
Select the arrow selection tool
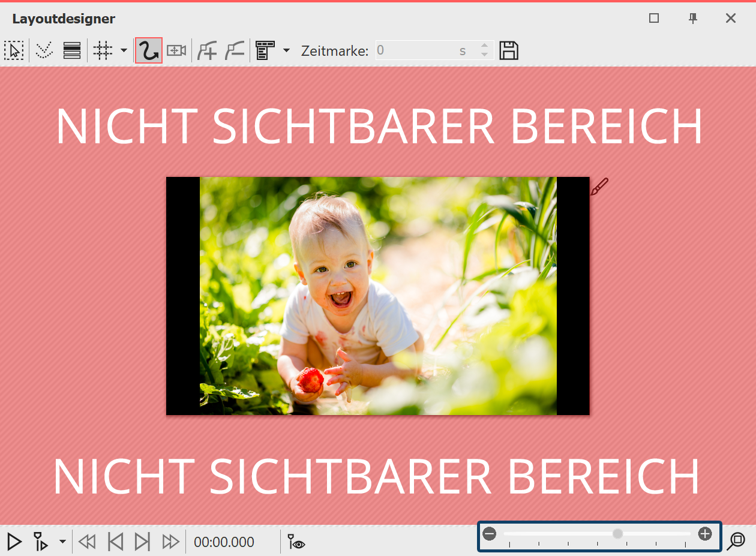14,50
